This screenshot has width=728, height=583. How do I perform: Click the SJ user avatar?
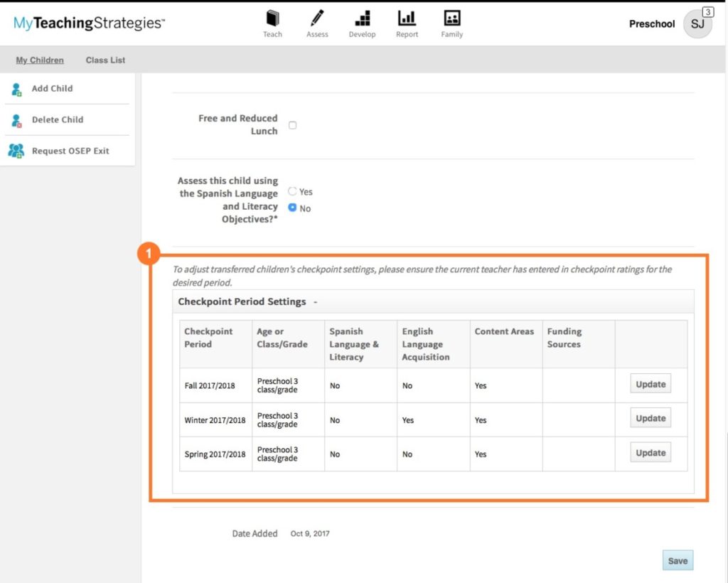697,24
